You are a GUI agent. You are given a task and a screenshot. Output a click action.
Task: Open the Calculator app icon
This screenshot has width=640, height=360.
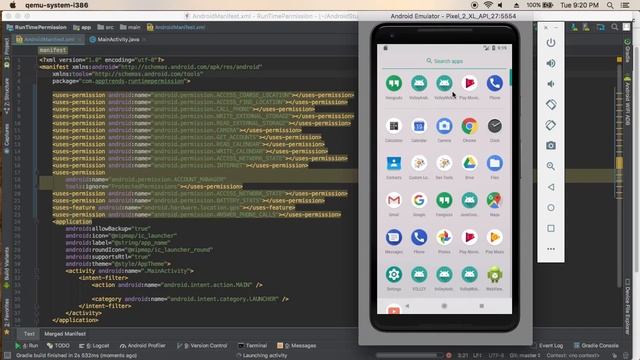pos(393,126)
